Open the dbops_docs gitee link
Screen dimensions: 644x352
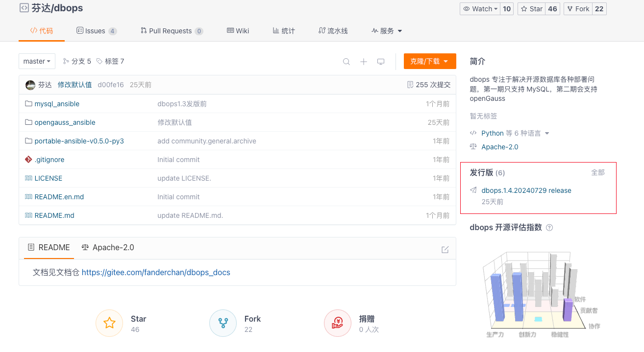(156, 272)
